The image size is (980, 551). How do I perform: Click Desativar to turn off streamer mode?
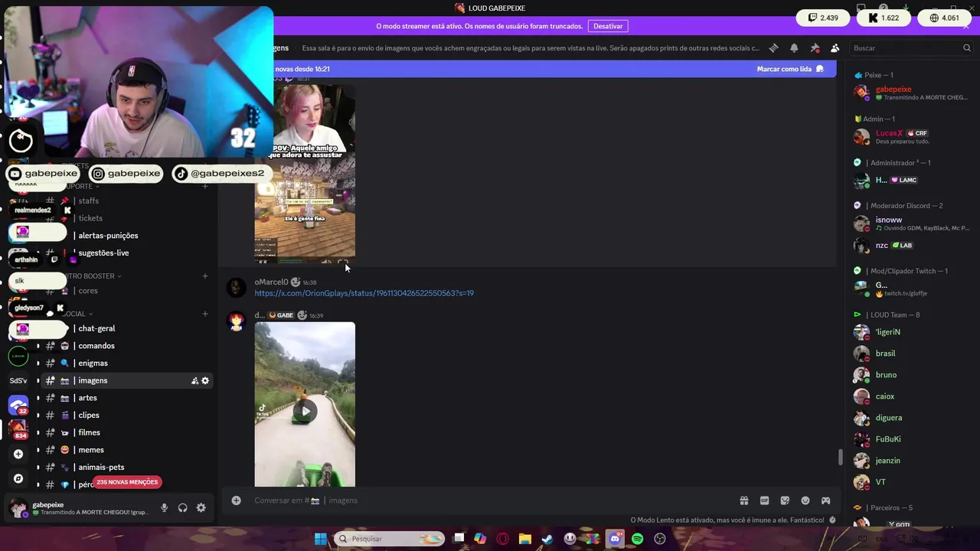[608, 26]
